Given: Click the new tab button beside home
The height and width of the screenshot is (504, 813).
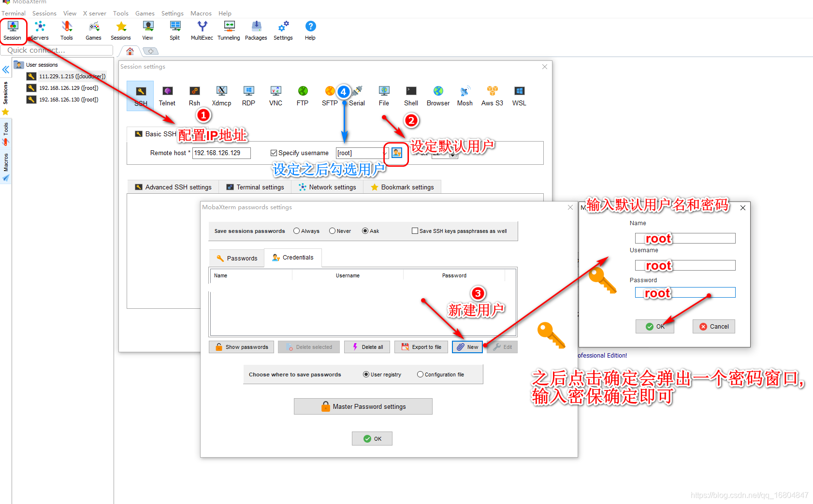Looking at the screenshot, I should (x=150, y=51).
